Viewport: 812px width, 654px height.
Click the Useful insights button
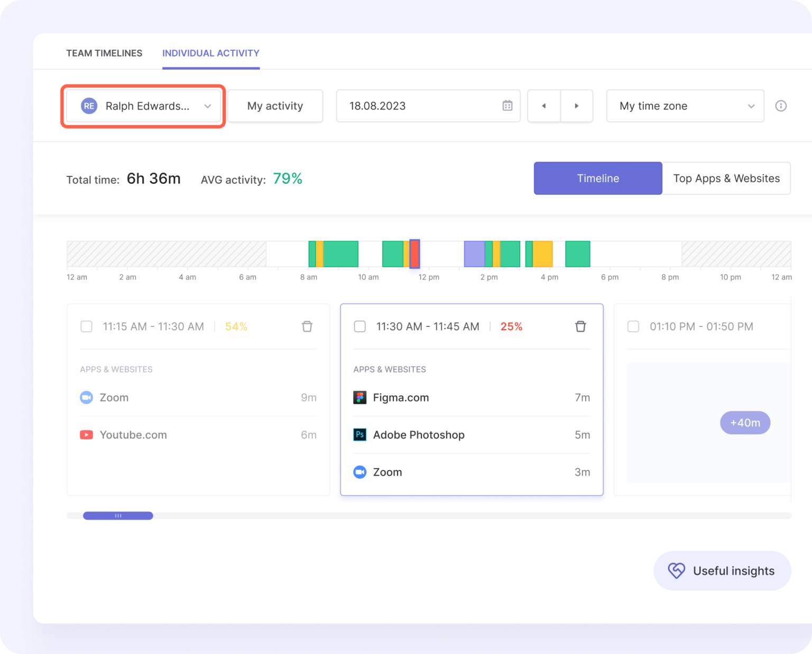coord(722,571)
